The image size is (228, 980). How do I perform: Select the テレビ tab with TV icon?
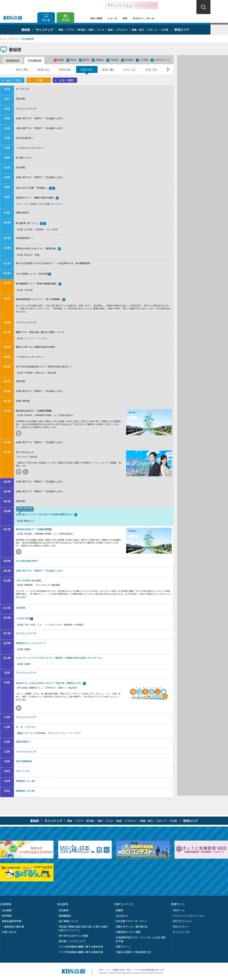(x=46, y=18)
